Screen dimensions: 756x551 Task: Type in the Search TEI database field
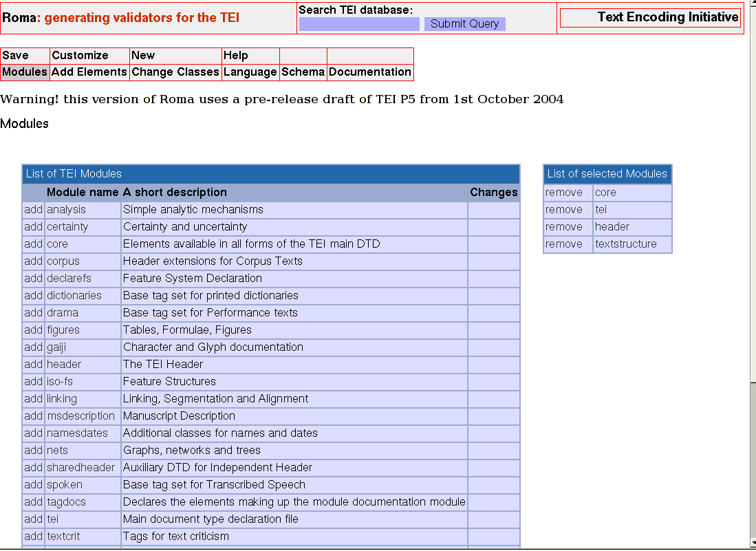(359, 24)
